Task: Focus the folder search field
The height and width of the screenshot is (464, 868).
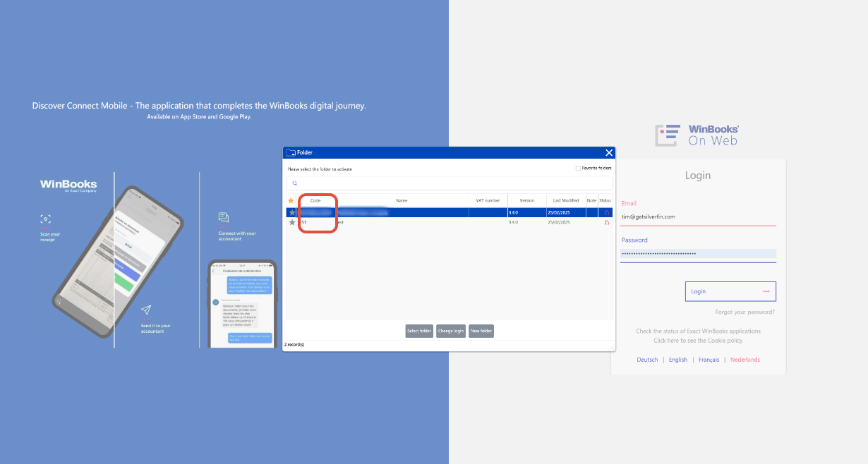Action: pyautogui.click(x=450, y=183)
